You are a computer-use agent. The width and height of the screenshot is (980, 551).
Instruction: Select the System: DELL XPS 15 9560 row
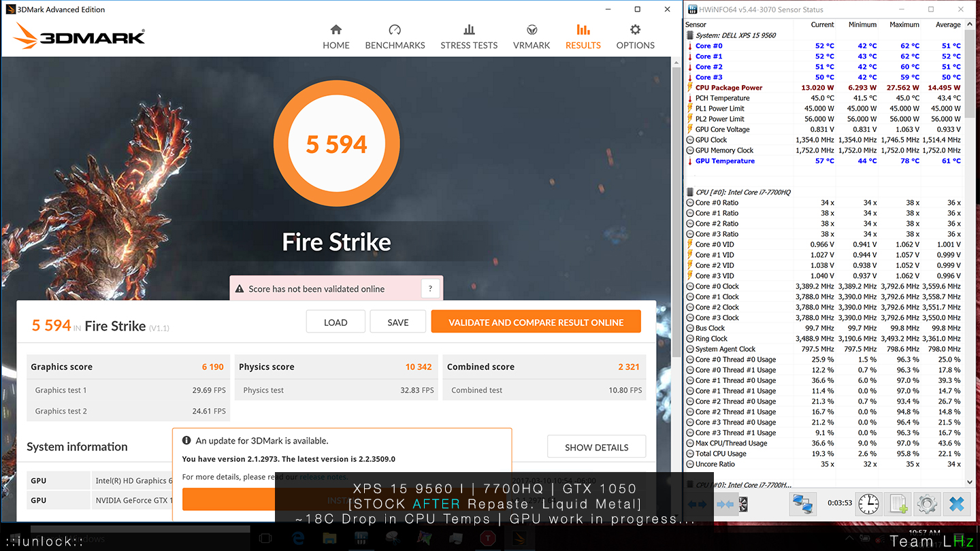(823, 35)
